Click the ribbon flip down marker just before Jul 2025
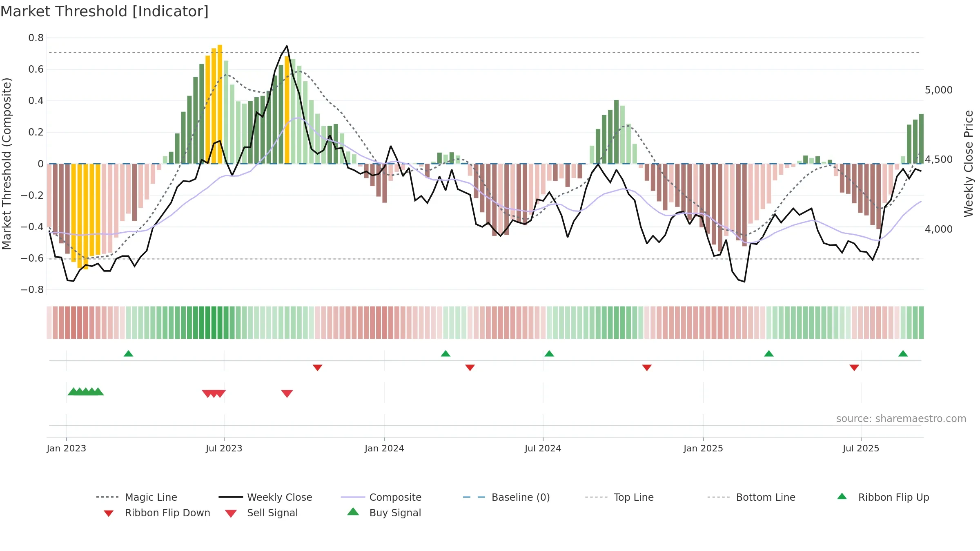Image resolution: width=980 pixels, height=551 pixels. click(x=854, y=368)
